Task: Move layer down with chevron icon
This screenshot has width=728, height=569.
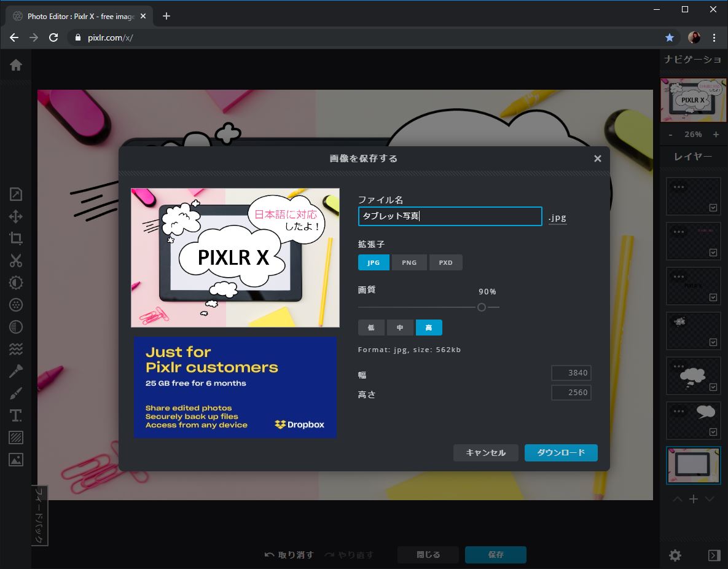Action: click(x=710, y=500)
